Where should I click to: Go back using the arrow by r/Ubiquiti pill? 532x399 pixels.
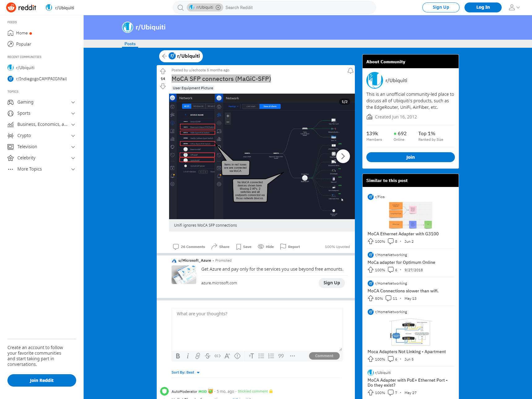(164, 56)
